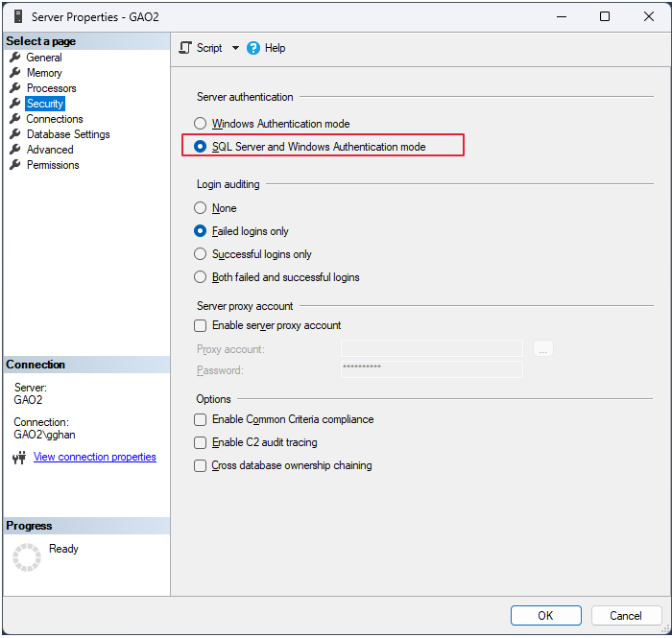Click the OK button
This screenshot has width=672, height=638.
coord(545,616)
